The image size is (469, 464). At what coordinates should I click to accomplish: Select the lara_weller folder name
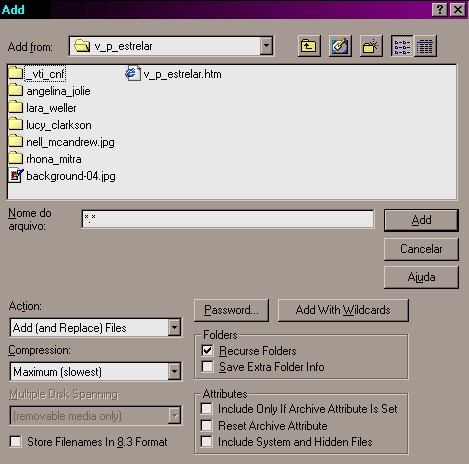pos(51,108)
